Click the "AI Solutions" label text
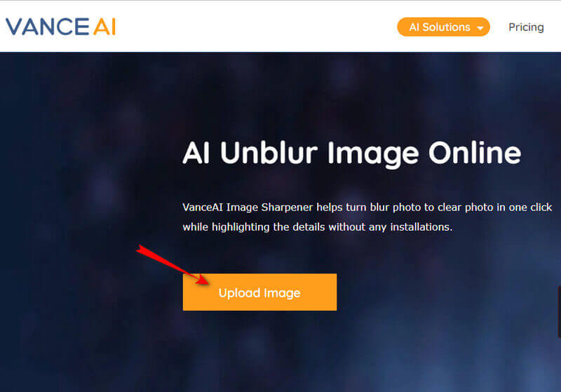561x392 pixels. (x=440, y=27)
